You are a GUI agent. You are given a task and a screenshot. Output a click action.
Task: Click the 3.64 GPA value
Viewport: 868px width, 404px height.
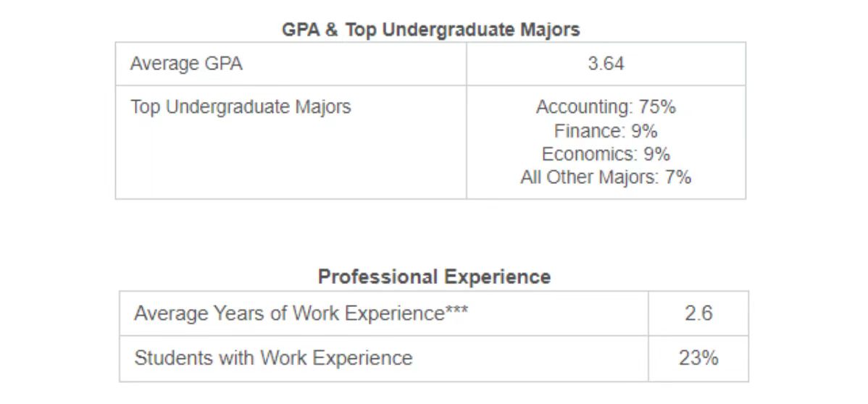tap(606, 64)
